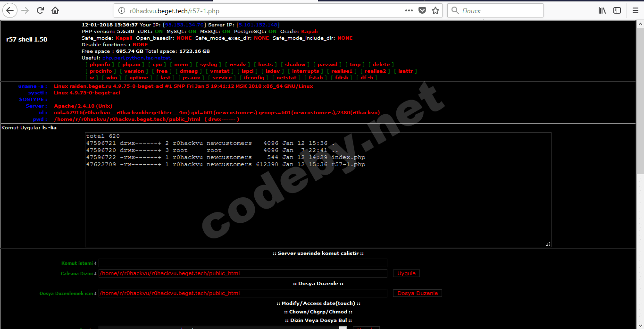
Task: Click the mem link
Action: 180,64
